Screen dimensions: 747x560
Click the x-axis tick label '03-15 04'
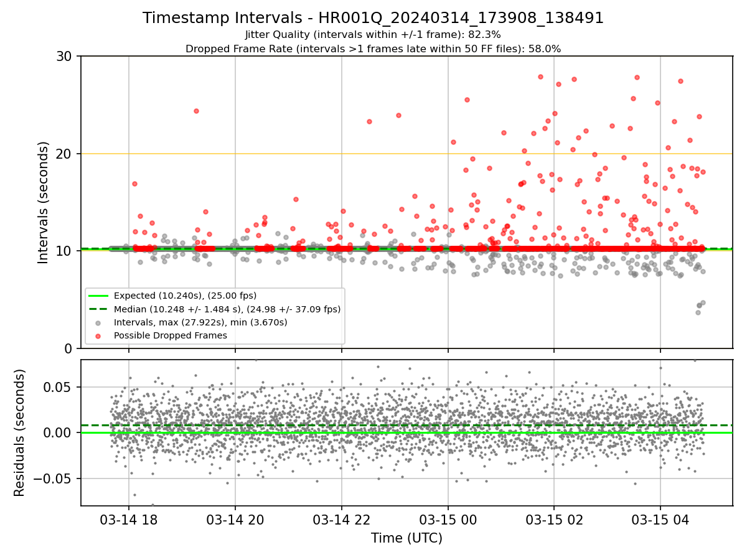pos(660,519)
